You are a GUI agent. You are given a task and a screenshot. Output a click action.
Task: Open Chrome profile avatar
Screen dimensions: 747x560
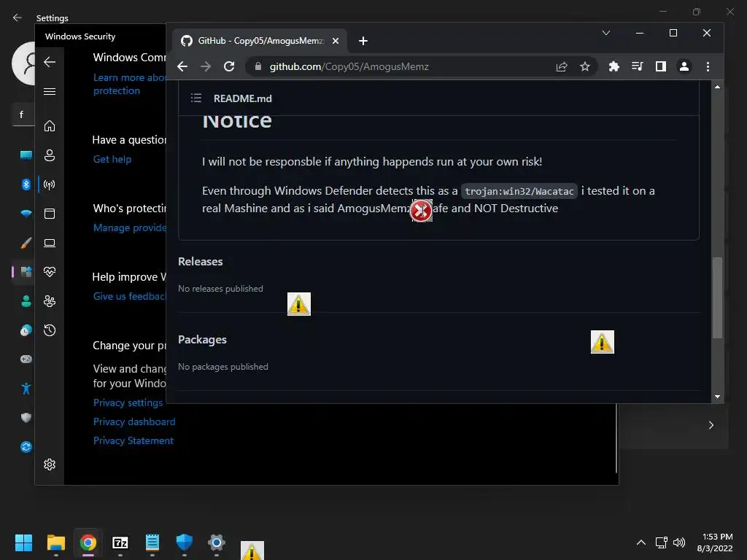click(684, 66)
